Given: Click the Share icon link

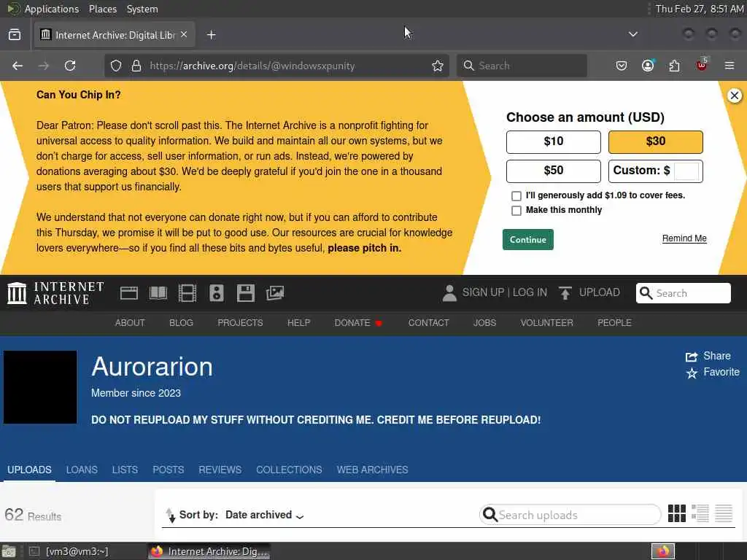Looking at the screenshot, I should pos(708,356).
